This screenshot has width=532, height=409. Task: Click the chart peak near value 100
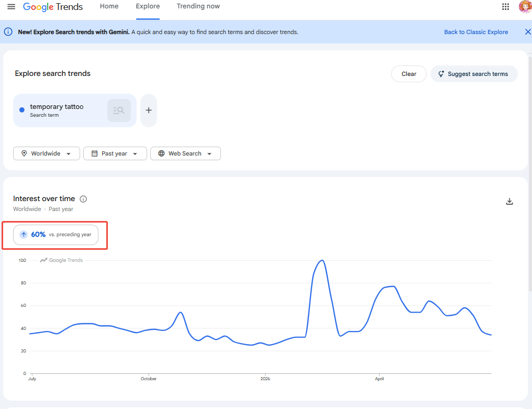(323, 261)
